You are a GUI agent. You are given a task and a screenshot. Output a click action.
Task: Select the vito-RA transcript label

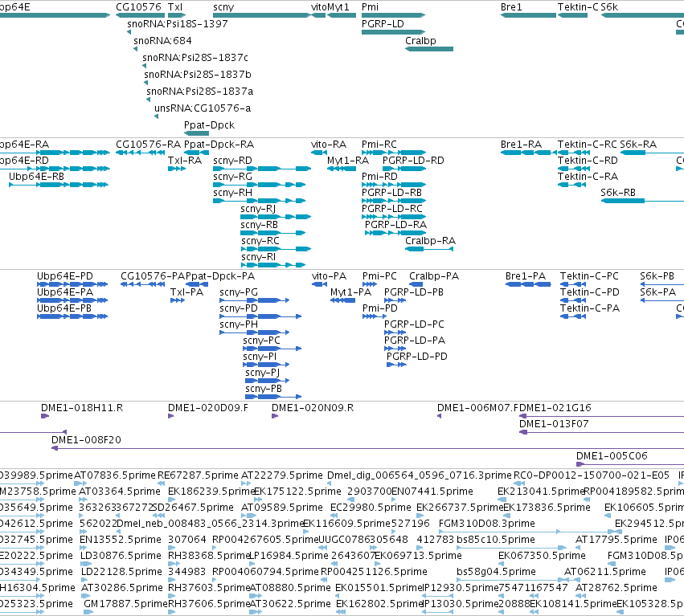pyautogui.click(x=329, y=145)
